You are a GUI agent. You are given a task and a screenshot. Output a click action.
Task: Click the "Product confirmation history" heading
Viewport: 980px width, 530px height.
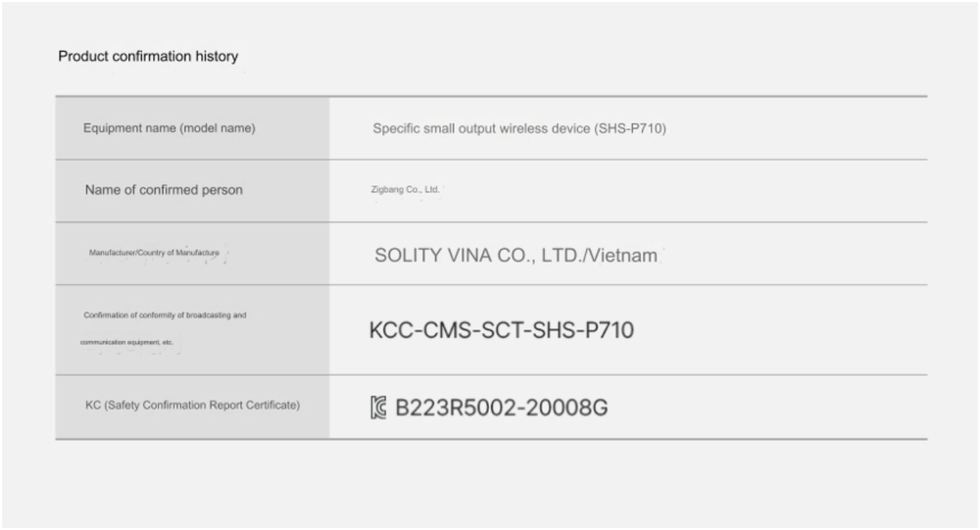[x=148, y=57]
